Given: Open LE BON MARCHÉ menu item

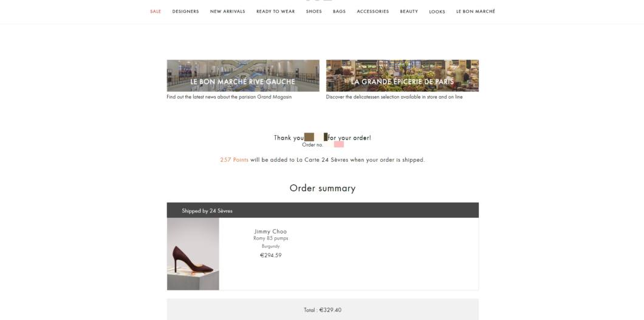Looking at the screenshot, I should coord(476,12).
